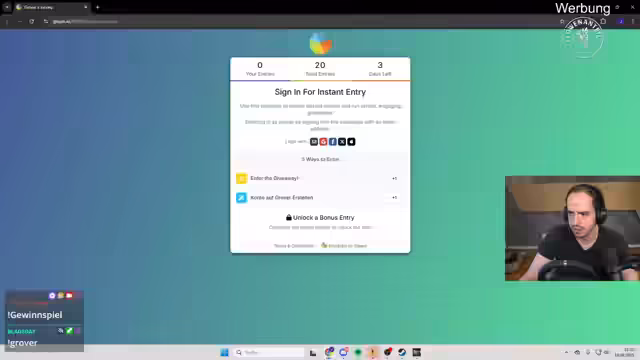Screen dimensions: 640x360
Task: Select the Days Left counter showing 3
Action: 380,69
